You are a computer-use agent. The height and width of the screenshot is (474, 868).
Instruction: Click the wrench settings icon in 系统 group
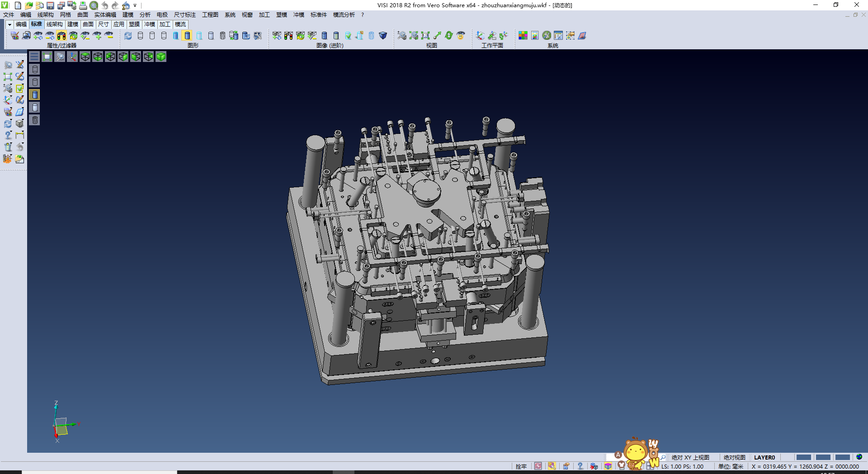click(547, 35)
